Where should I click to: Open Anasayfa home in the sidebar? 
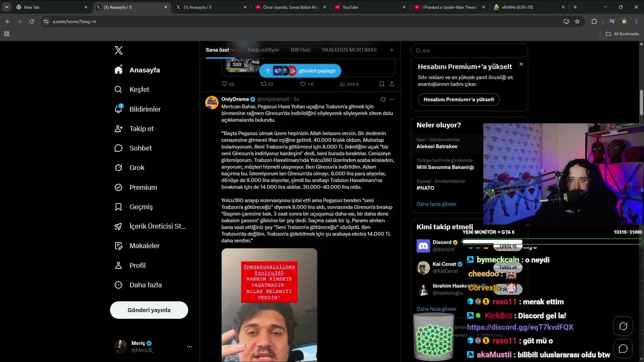point(137,70)
